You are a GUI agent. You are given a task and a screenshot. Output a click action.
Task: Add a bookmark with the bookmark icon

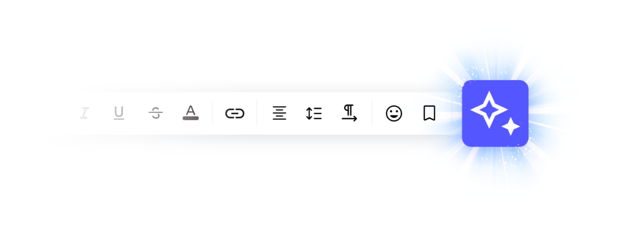click(429, 113)
